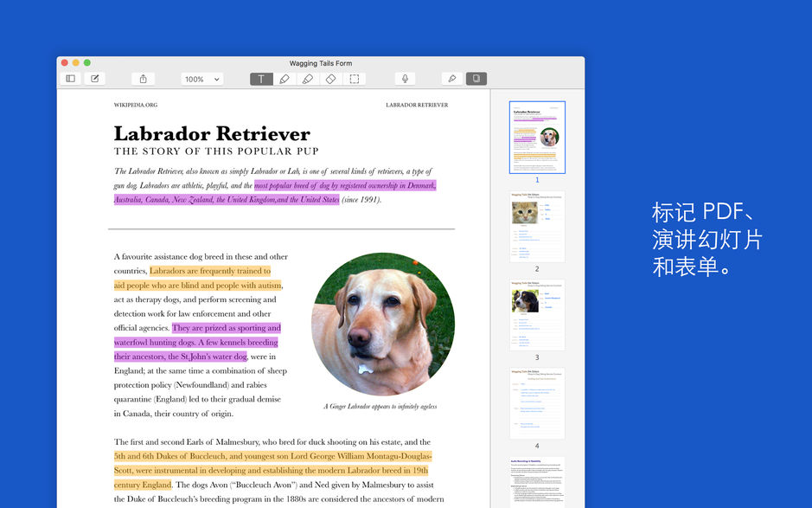Select the Highlighter tool
The image size is (812, 508).
[308, 78]
